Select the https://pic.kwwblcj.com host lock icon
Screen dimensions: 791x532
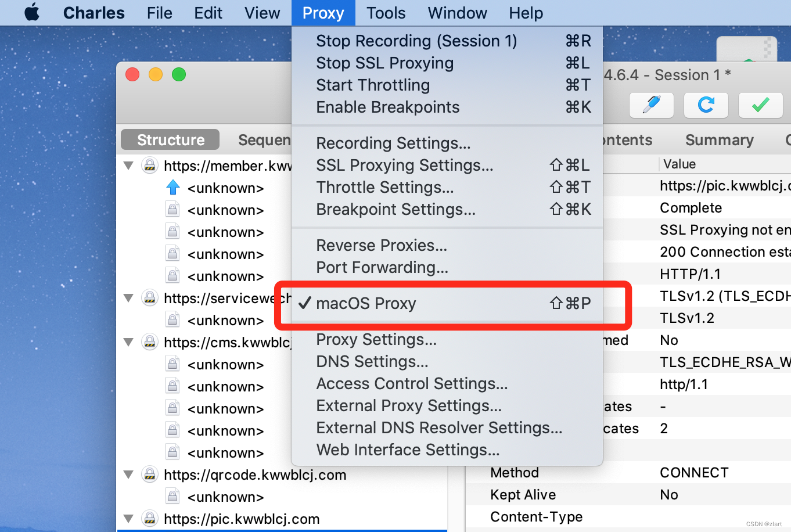pos(150,519)
